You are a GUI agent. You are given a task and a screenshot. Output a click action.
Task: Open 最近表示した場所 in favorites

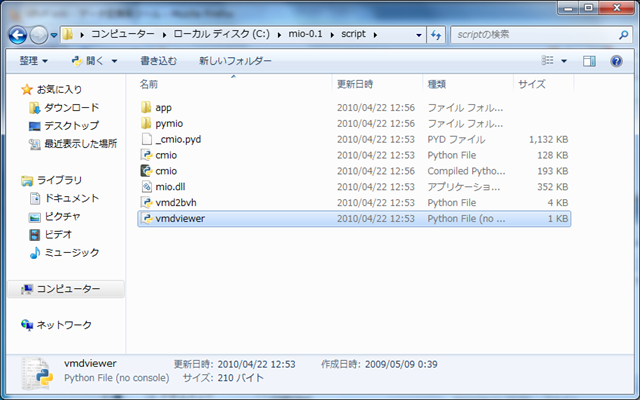[80, 144]
